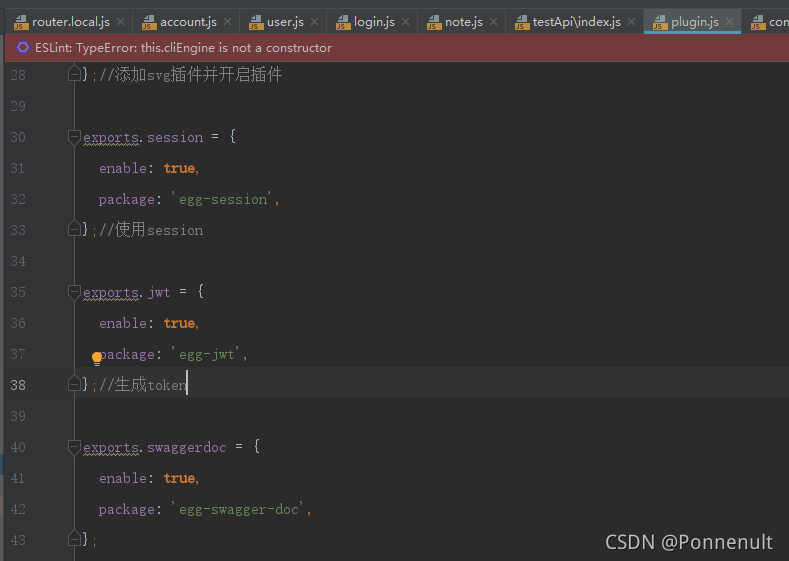Click 'package' key on line 42

pyautogui.click(x=127, y=510)
